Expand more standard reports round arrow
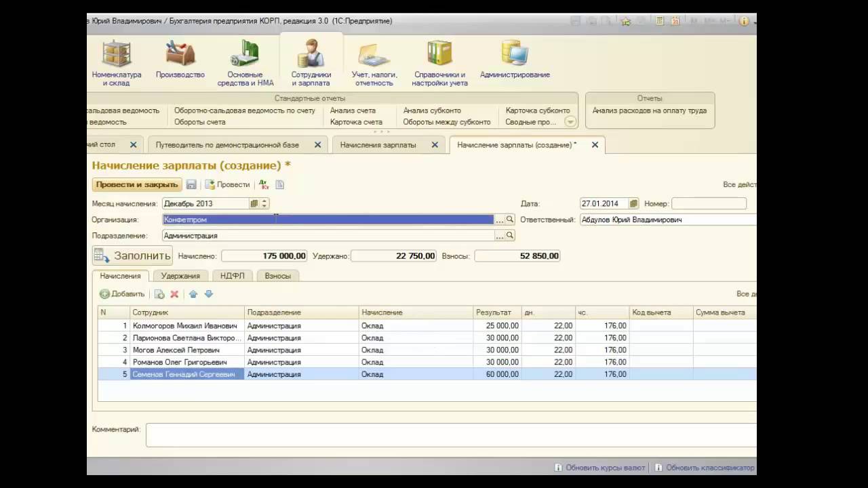Screen dimensions: 868x488 [x=570, y=122]
